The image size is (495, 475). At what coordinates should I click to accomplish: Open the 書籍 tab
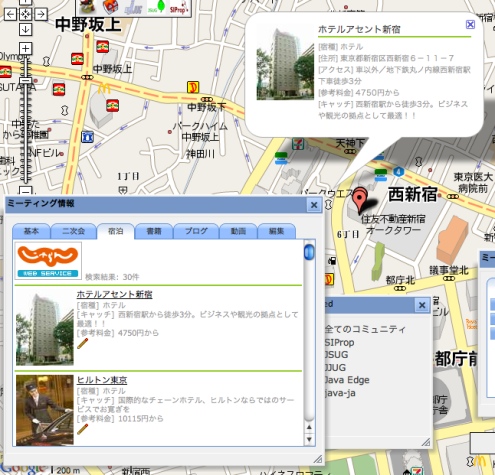pyautogui.click(x=154, y=231)
